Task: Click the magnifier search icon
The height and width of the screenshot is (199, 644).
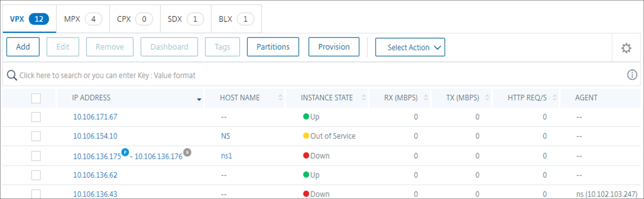Action: pyautogui.click(x=12, y=75)
